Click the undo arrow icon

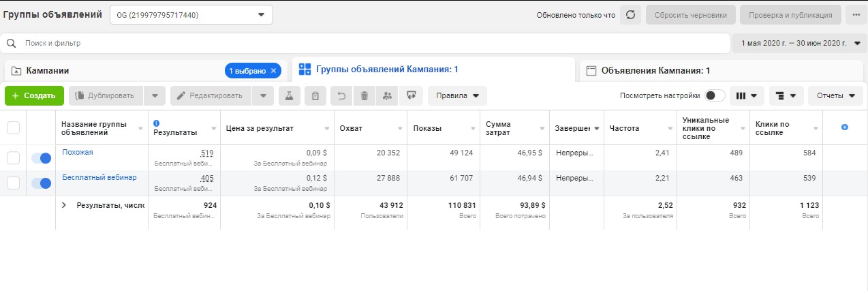tap(341, 95)
